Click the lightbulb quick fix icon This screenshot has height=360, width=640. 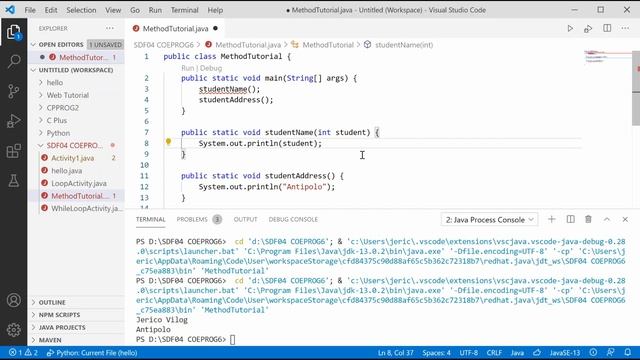168,142
